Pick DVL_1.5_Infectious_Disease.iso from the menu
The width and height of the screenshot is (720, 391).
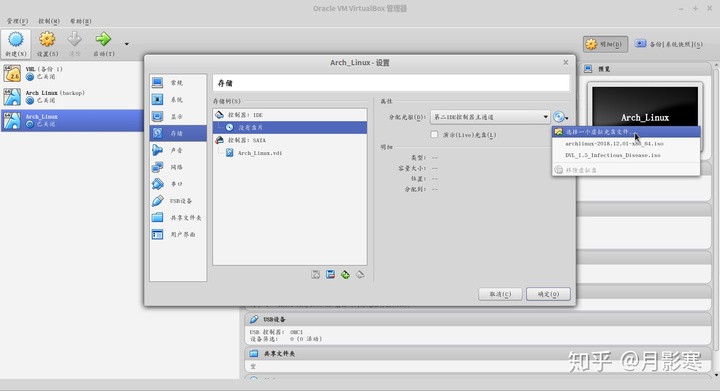click(626, 155)
